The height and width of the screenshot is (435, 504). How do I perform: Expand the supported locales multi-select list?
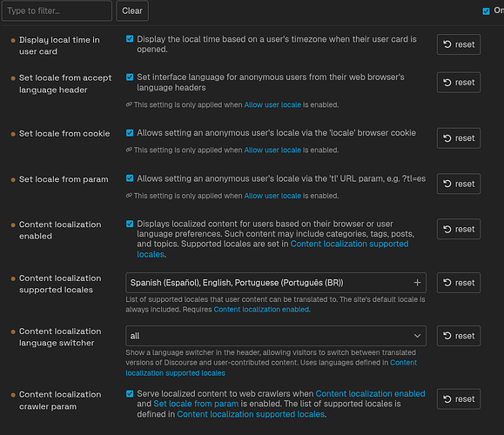click(276, 283)
